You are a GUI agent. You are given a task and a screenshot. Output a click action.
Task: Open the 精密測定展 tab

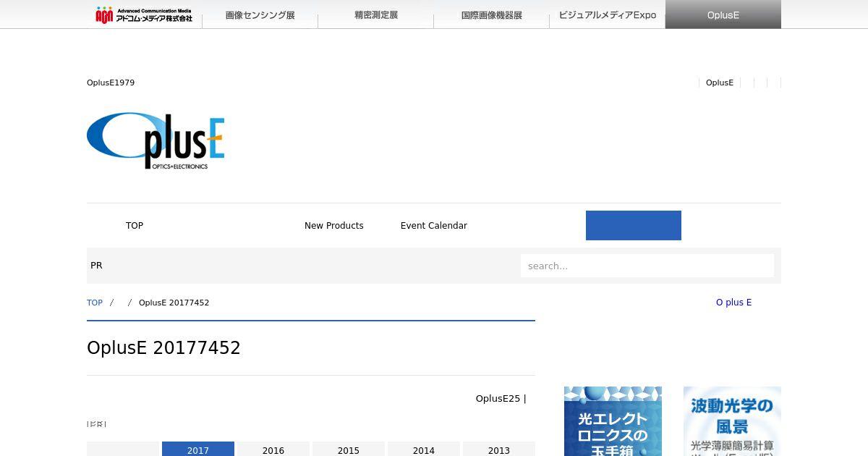(x=376, y=14)
